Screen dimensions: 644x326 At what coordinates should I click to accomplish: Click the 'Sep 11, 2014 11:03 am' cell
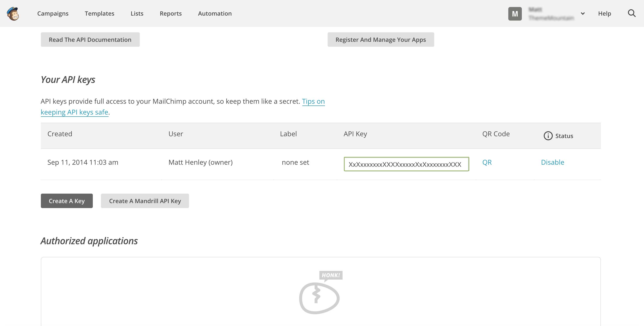[x=83, y=162]
